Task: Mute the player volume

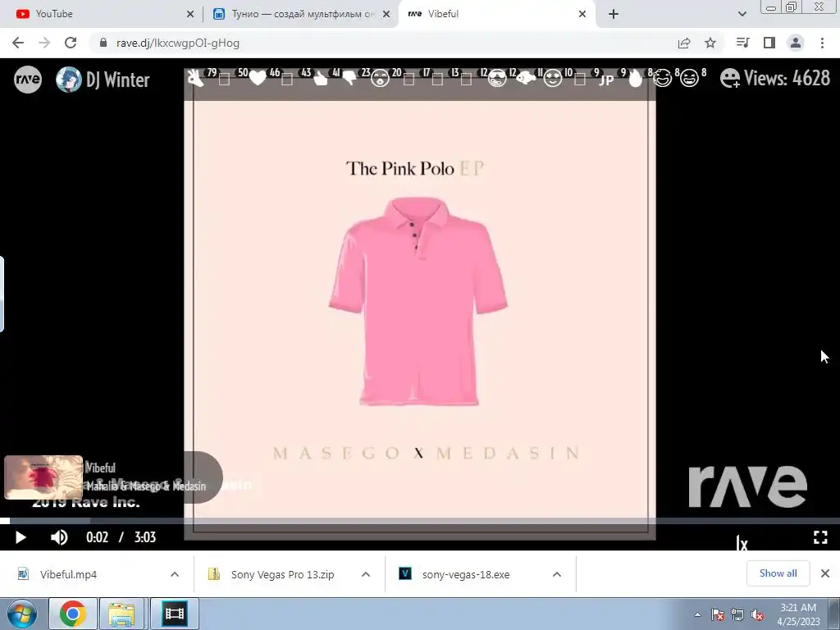Action: click(59, 537)
